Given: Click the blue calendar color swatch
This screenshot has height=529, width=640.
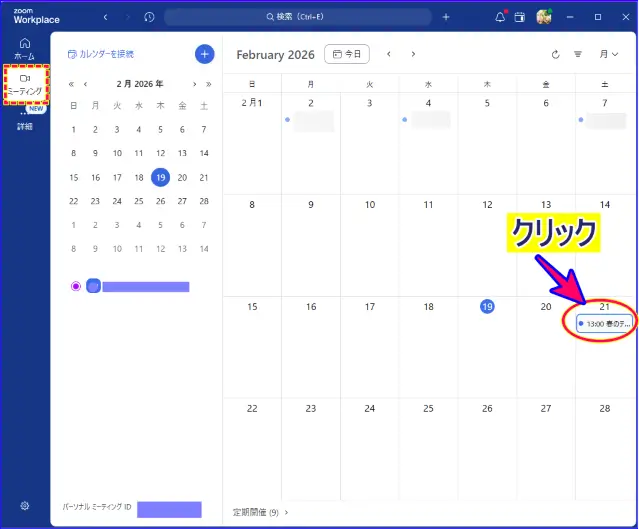Looking at the screenshot, I should tap(93, 286).
